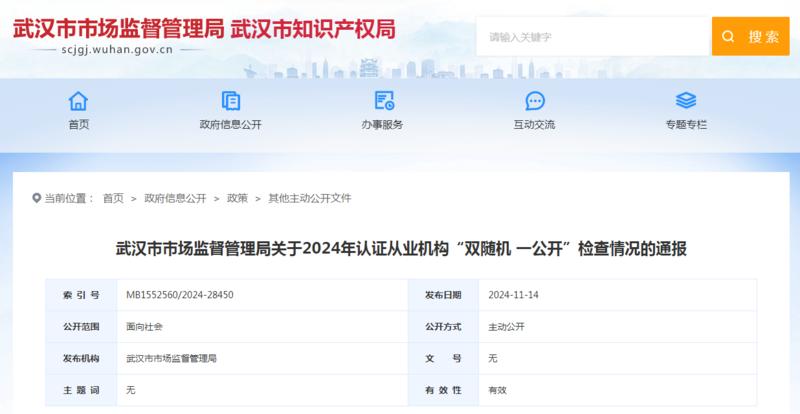800x414 pixels.
Task: Click the 索引号 label cell
Action: coord(81,295)
